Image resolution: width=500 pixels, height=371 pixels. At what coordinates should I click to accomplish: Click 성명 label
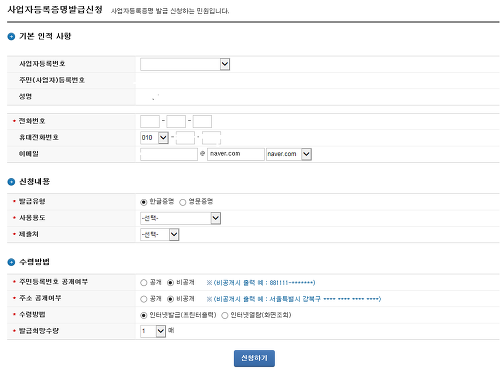coord(25,97)
